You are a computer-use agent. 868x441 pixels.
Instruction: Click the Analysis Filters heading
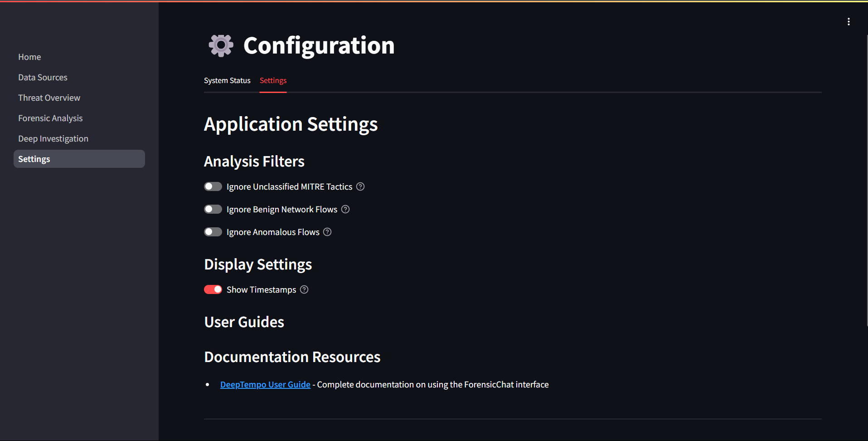pyautogui.click(x=254, y=162)
